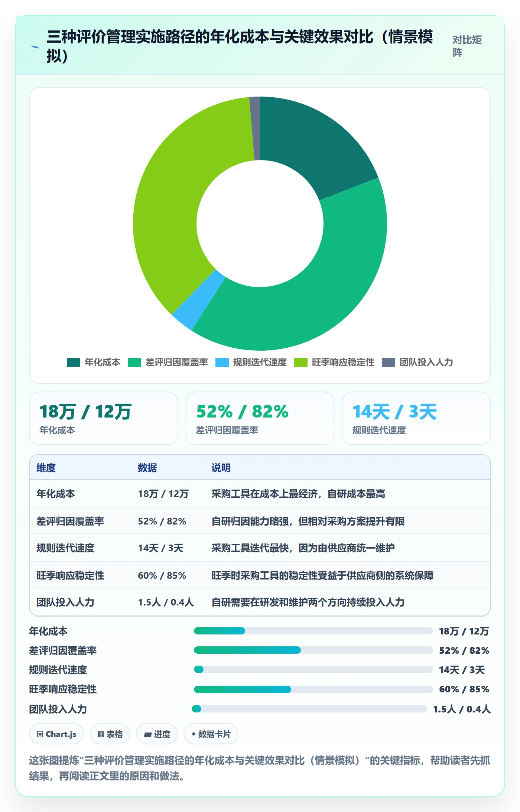Select the 规则迭代速度 table row label
Screen dimensions: 520x812
[65, 548]
